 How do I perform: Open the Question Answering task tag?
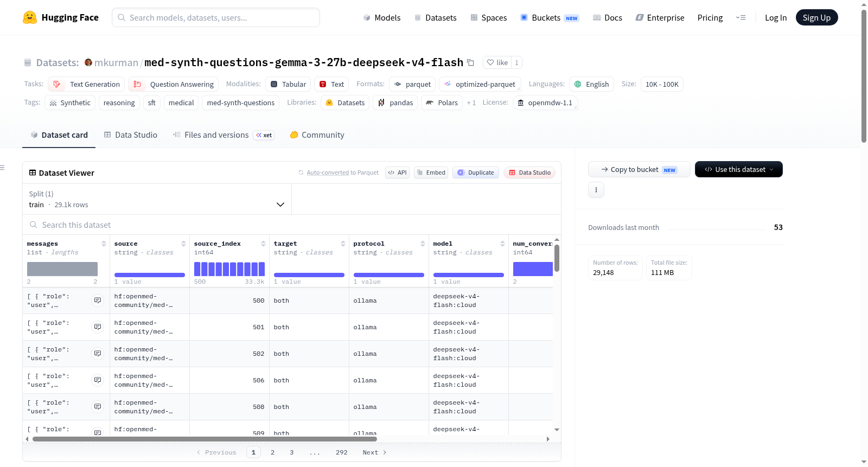(174, 84)
